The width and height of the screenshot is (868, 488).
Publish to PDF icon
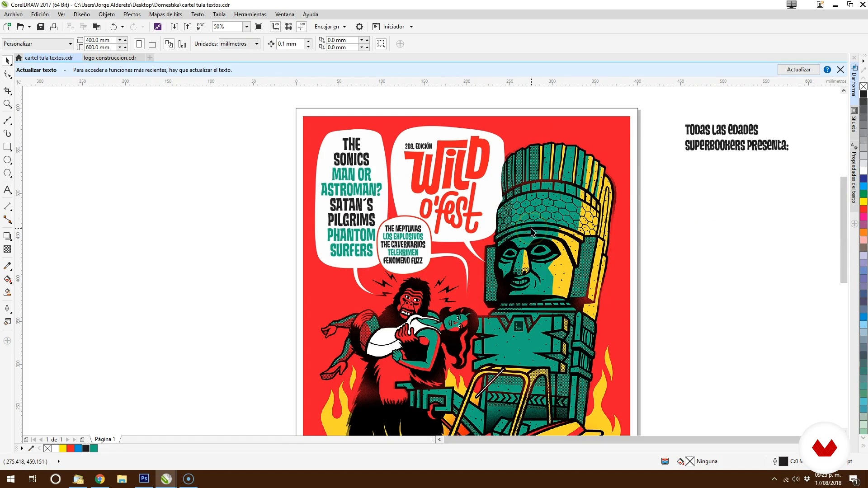tap(201, 27)
